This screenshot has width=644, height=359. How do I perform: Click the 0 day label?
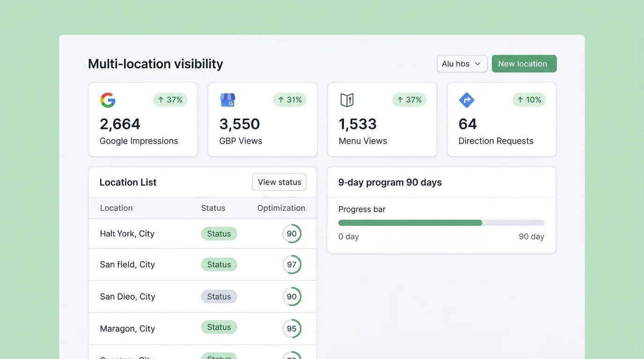tap(349, 237)
